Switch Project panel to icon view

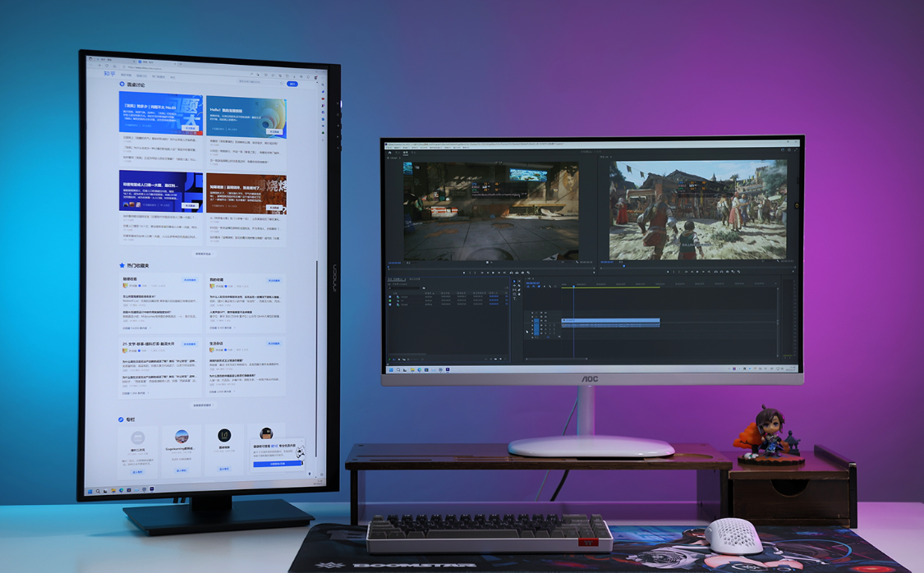point(399,360)
